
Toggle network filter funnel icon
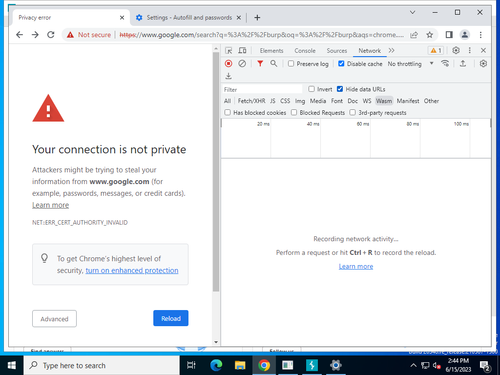(x=260, y=63)
